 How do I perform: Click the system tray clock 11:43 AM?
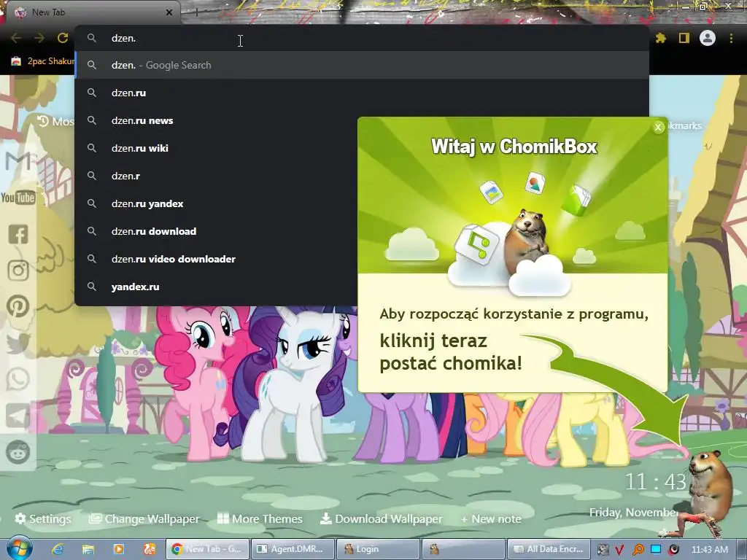pos(709,550)
